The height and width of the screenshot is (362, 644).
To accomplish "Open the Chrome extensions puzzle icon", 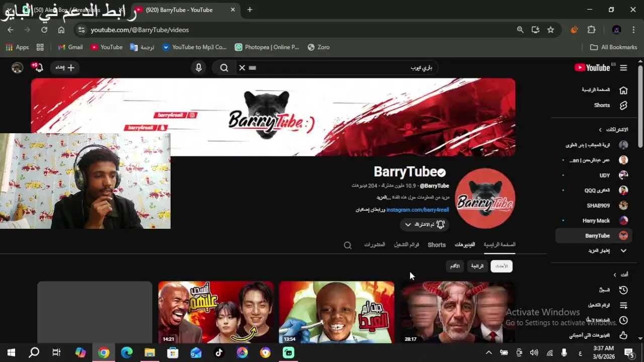I will click(x=592, y=30).
